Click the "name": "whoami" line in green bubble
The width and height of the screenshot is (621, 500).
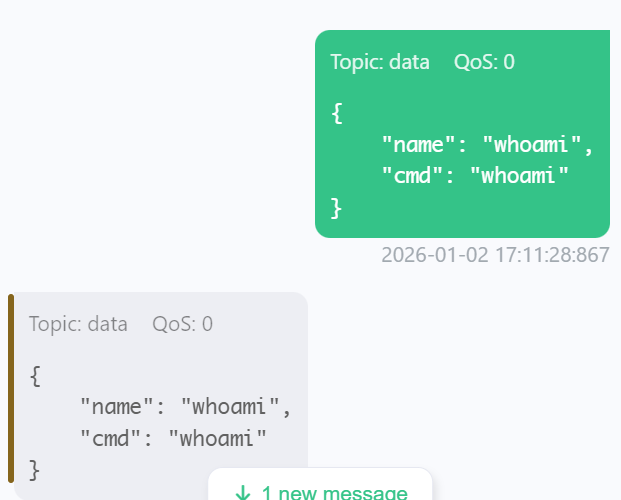point(487,145)
